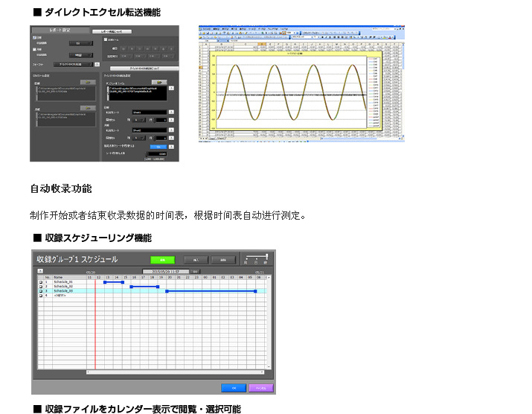Image resolution: width=532 pixels, height=414 pixels.
Task: Select '<NEW>' row name
Action: pos(60,296)
